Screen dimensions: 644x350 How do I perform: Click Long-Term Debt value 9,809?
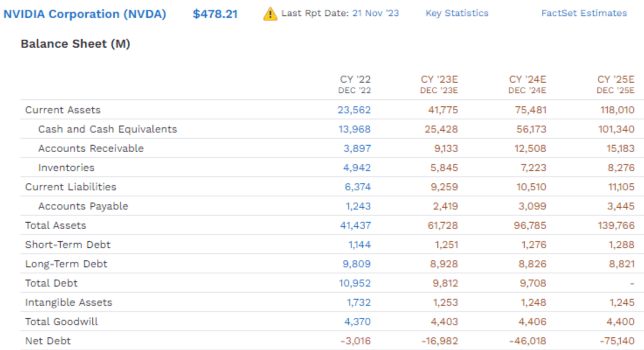(x=357, y=264)
